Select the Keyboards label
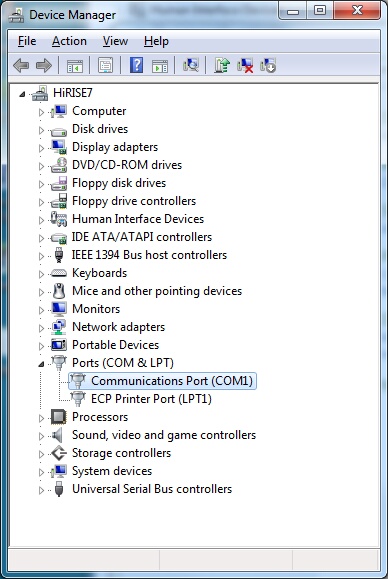The width and height of the screenshot is (388, 579). [x=99, y=273]
